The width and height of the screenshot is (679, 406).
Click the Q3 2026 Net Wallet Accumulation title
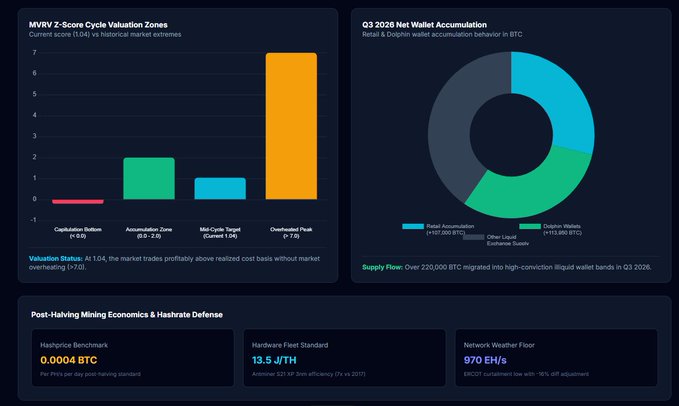coord(424,25)
